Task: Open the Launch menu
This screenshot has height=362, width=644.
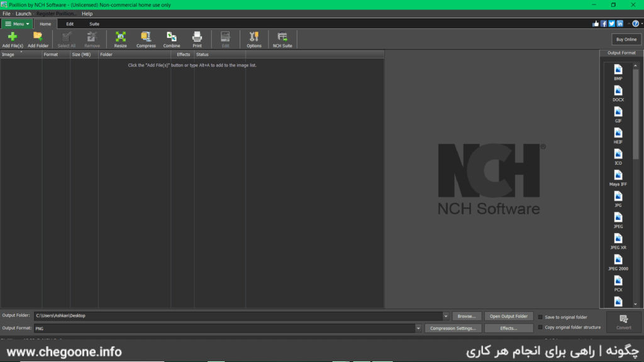Action: (23, 14)
